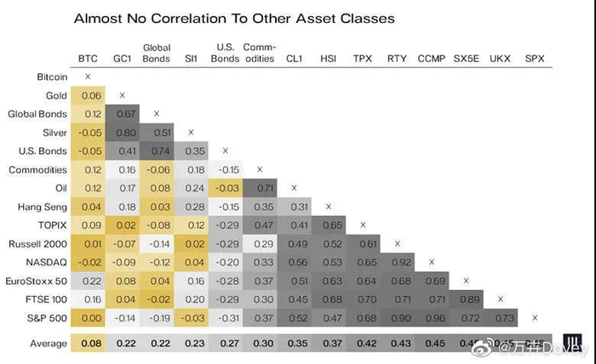Click the yellow 0.00 cell in the S&P 500 row

click(x=88, y=318)
